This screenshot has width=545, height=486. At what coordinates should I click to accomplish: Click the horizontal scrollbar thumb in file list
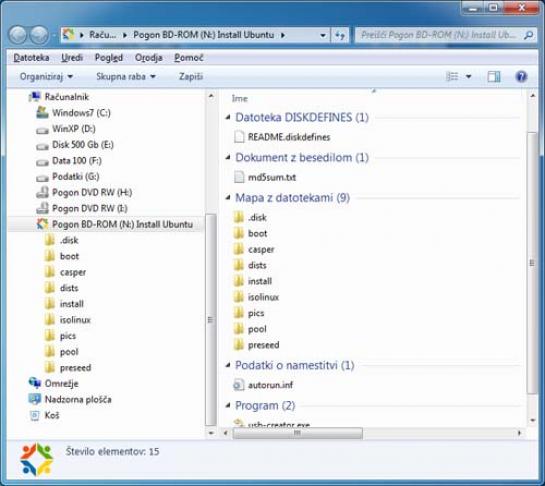[x=298, y=433]
